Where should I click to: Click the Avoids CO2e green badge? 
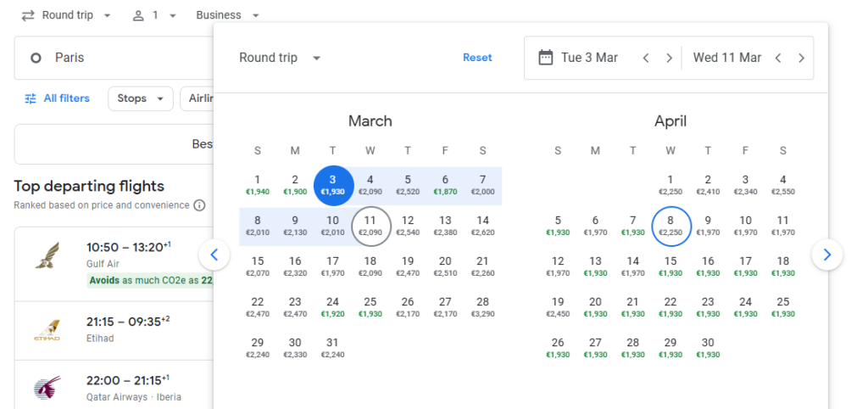[x=150, y=280]
